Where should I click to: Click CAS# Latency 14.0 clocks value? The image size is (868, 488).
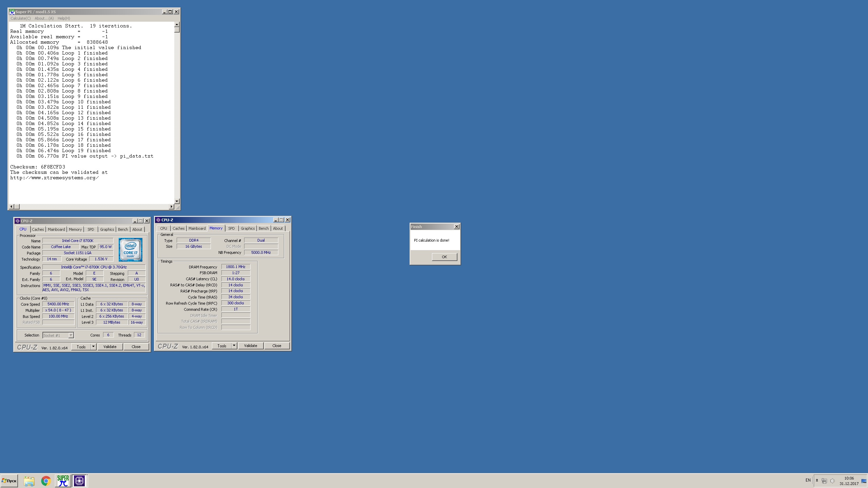[236, 279]
